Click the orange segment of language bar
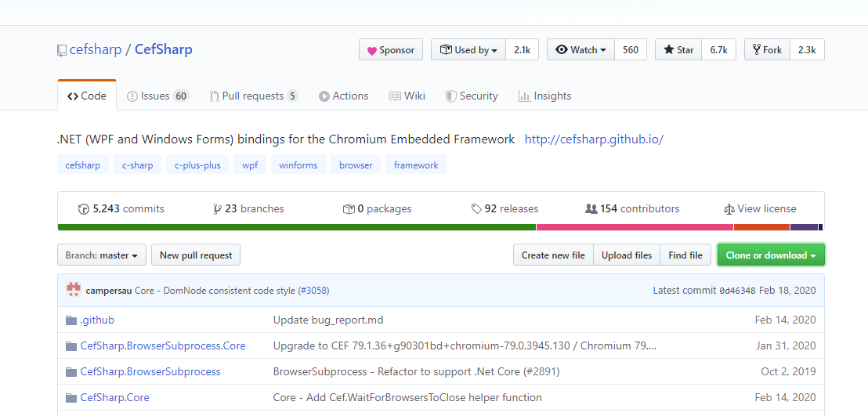868x416 pixels. 761,227
